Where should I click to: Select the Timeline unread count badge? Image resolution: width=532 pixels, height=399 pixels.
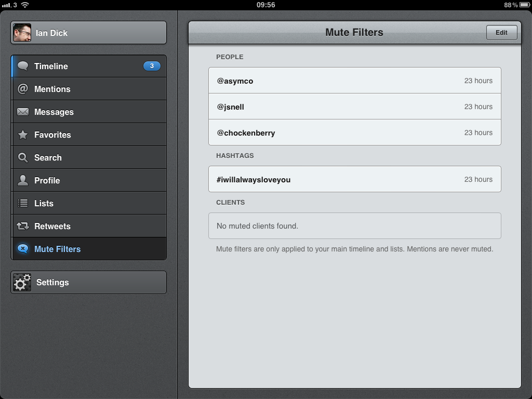tap(152, 66)
